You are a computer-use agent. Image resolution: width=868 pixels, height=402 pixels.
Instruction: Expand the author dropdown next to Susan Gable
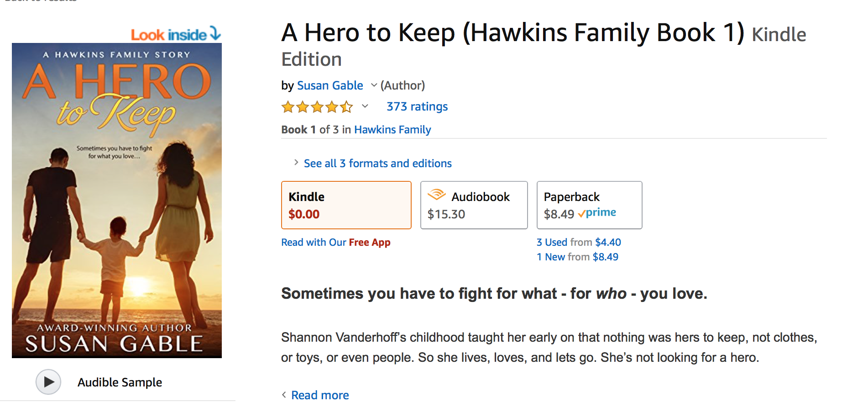coord(374,85)
